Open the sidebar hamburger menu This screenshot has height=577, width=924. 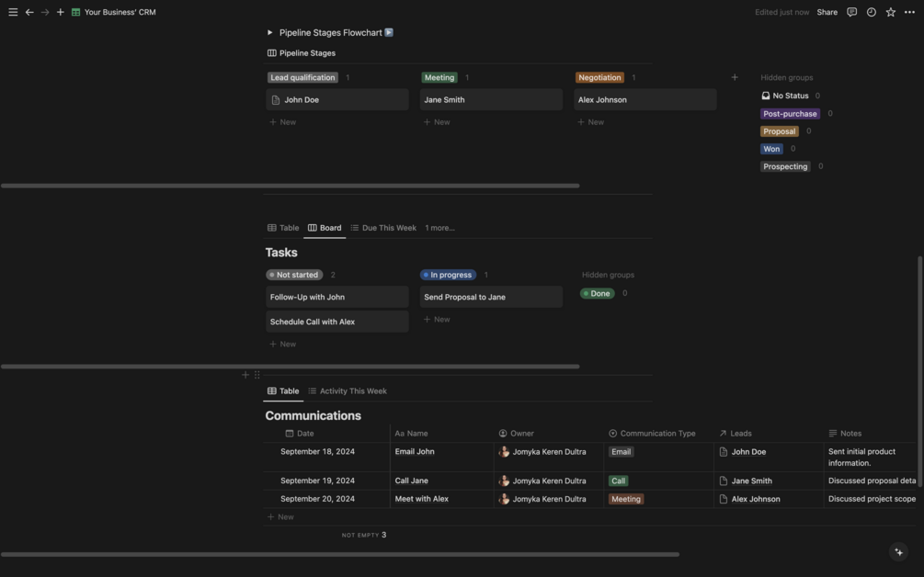click(13, 12)
